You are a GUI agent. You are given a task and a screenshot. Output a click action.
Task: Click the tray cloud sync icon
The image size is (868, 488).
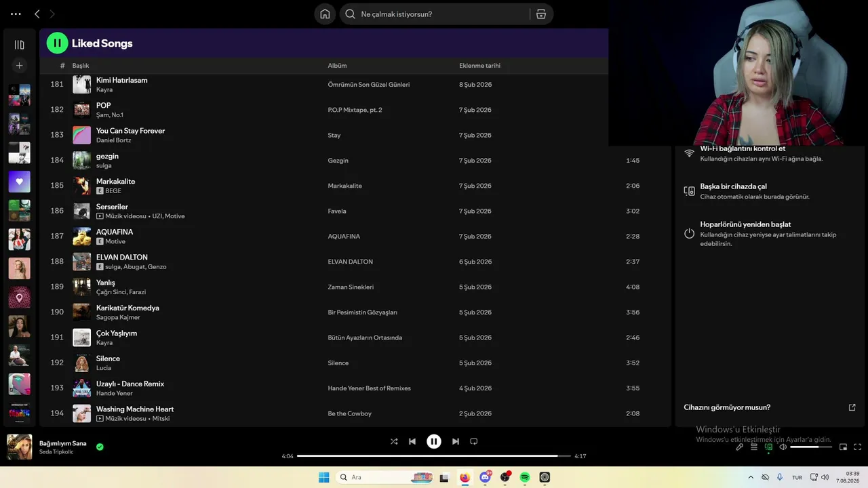766,477
